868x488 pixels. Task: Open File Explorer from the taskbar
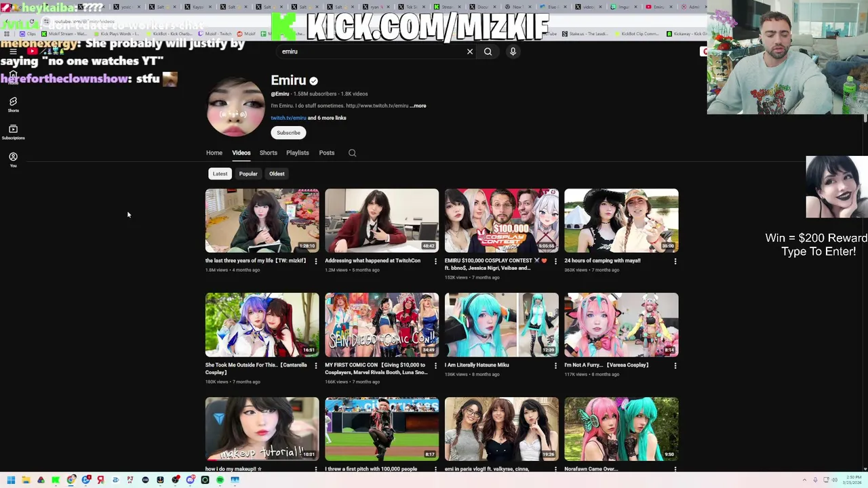pos(26,480)
